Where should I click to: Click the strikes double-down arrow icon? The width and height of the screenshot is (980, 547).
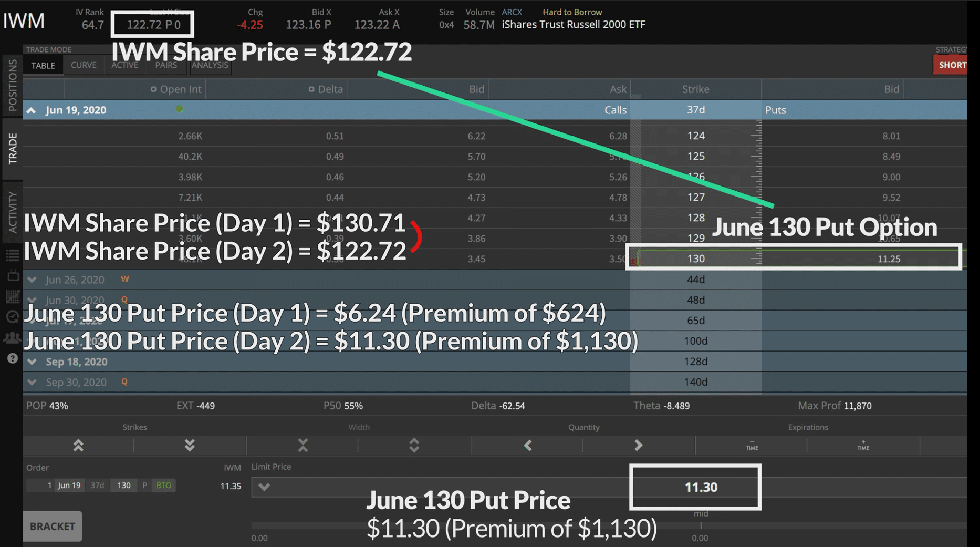coord(190,446)
